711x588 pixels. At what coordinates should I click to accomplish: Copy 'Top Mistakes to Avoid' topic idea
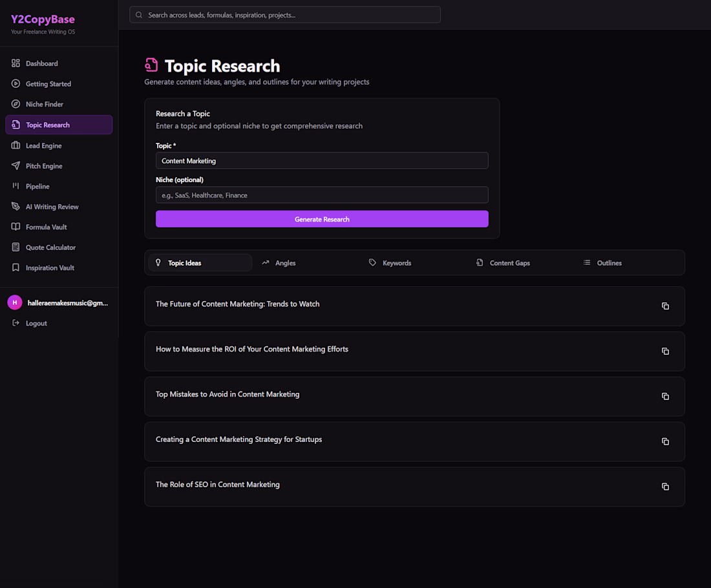[x=665, y=397]
